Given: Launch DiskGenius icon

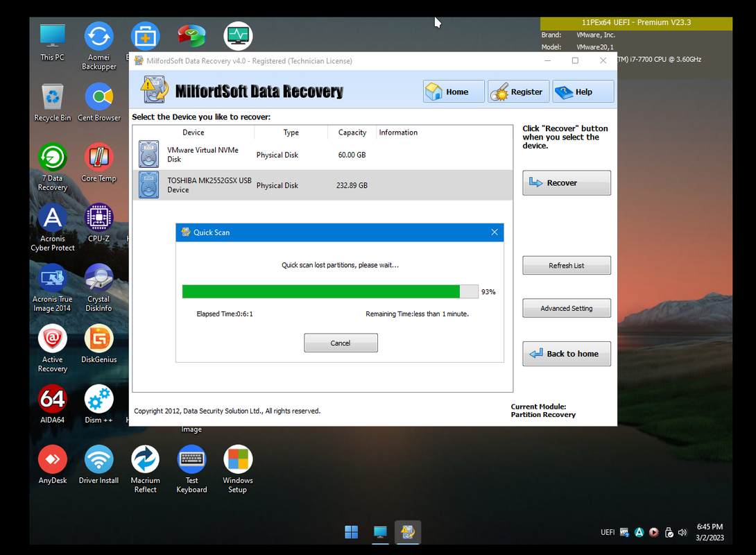Looking at the screenshot, I should click(99, 344).
